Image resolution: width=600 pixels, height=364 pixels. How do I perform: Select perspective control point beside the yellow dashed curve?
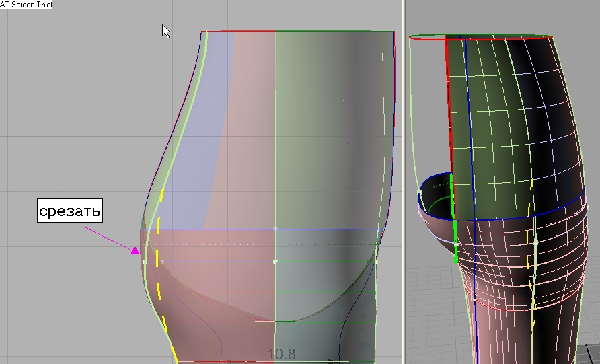pos(535,243)
